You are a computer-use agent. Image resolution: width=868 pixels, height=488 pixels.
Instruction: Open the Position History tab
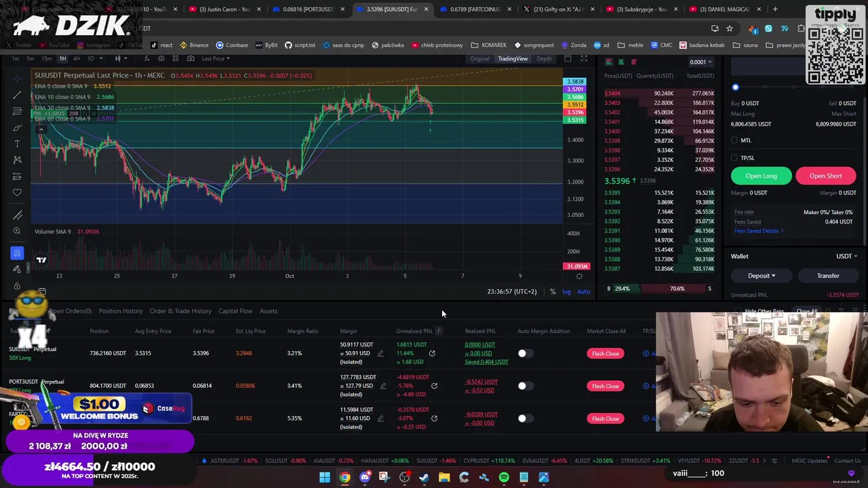pos(121,311)
